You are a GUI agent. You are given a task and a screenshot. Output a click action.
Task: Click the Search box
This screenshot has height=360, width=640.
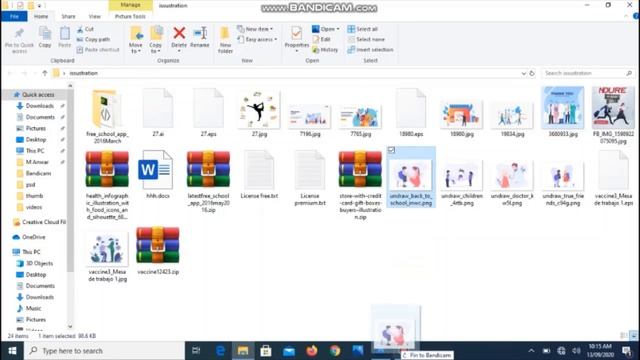[x=588, y=73]
